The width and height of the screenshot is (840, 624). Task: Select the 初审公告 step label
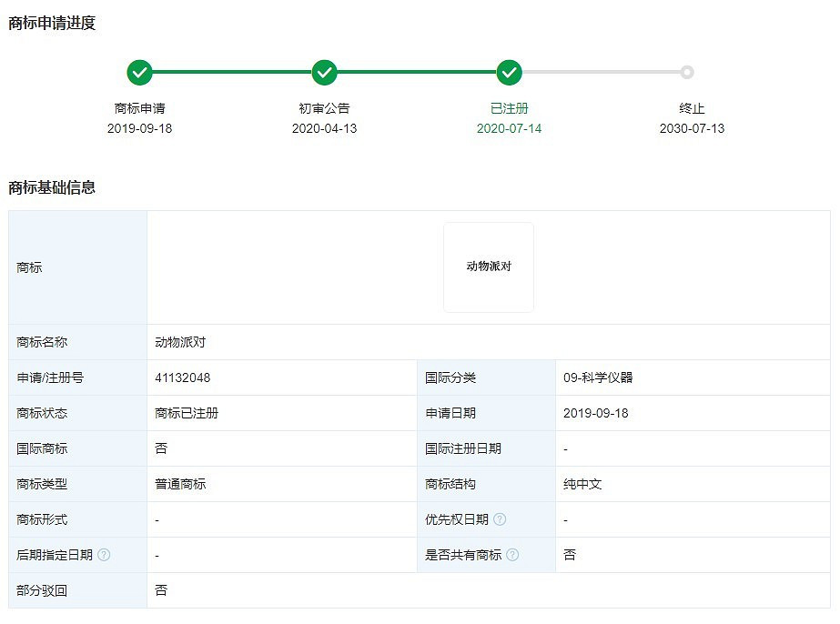pos(325,108)
